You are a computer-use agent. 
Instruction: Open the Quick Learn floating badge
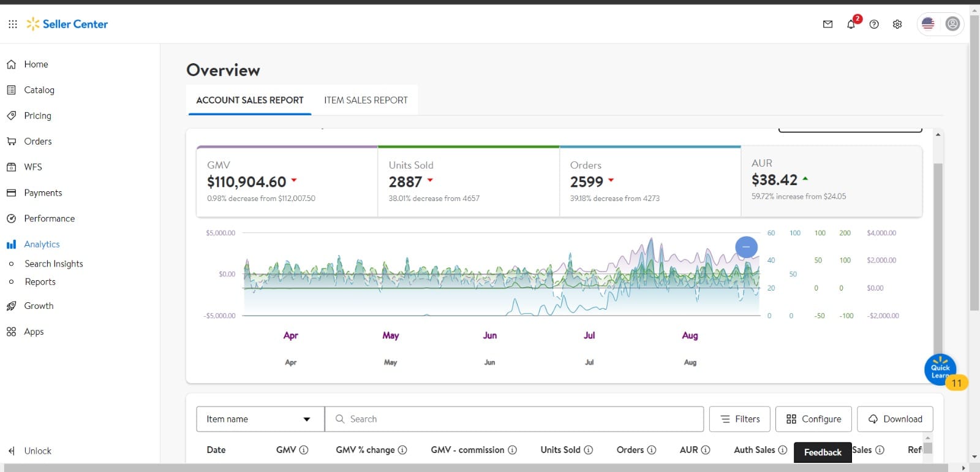940,370
